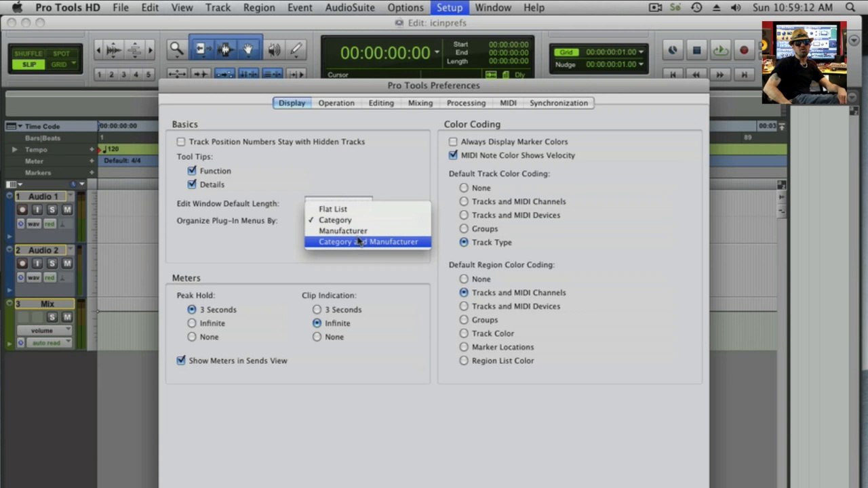868x488 pixels.
Task: Click the Record transport button
Action: (x=744, y=49)
